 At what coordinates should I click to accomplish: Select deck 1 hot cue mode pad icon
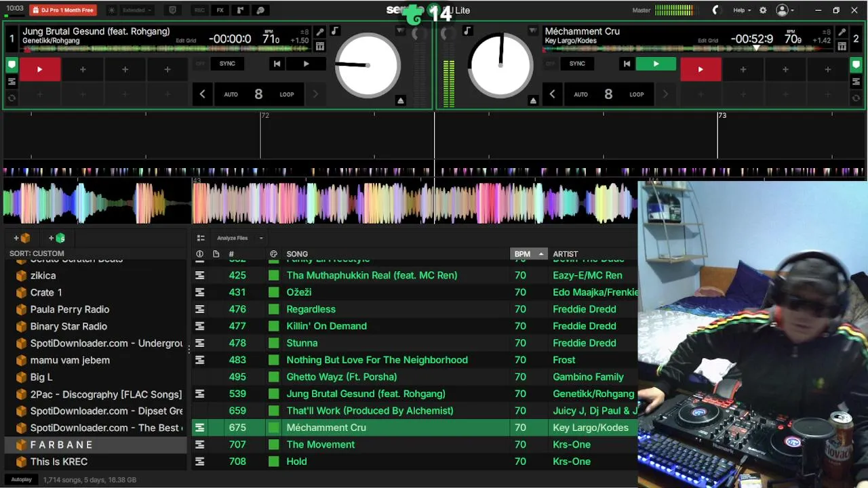[x=12, y=65]
